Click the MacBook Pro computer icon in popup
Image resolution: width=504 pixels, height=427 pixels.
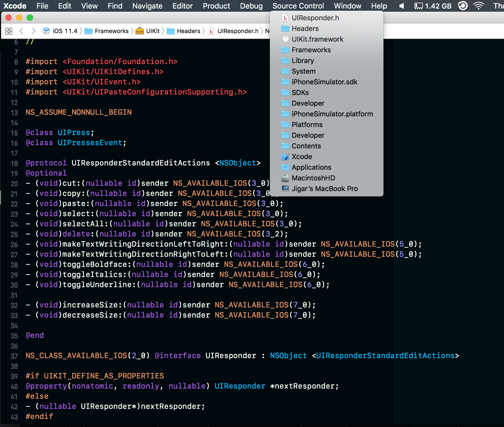click(x=285, y=188)
